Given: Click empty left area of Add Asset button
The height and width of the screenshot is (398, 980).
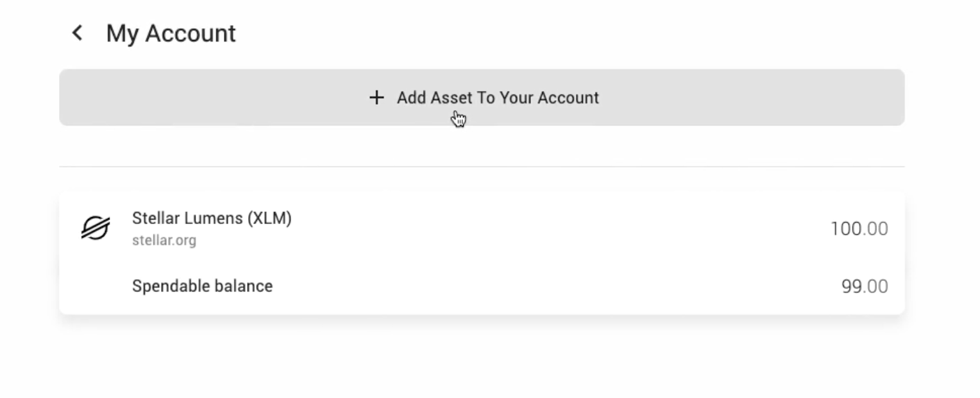Looking at the screenshot, I should (x=212, y=98).
